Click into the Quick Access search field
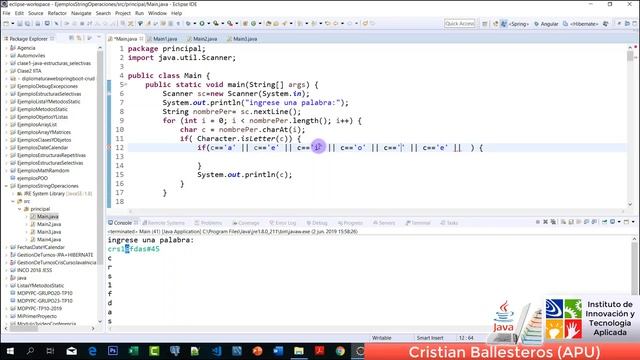 click(460, 24)
